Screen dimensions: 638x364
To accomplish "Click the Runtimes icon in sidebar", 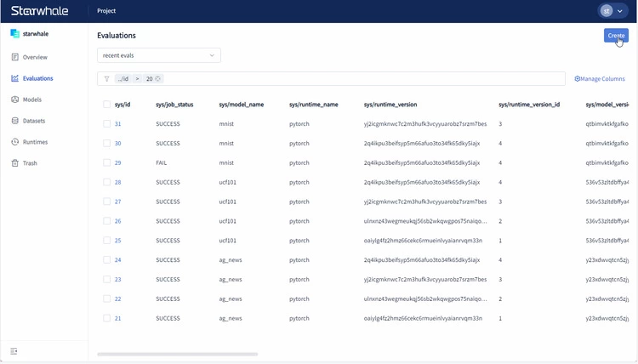I will pyautogui.click(x=14, y=142).
